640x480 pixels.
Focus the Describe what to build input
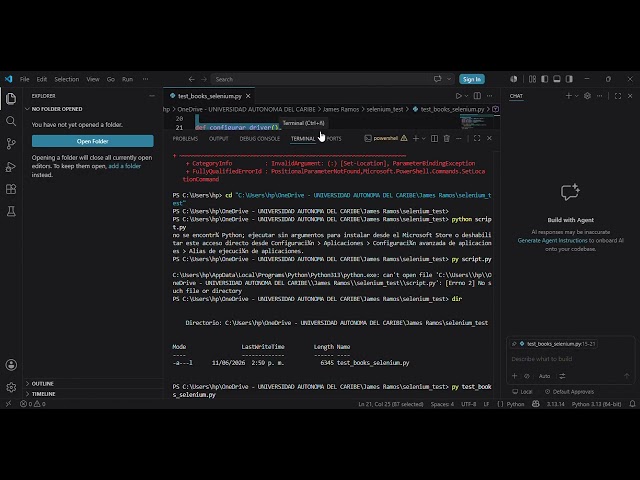[569, 359]
